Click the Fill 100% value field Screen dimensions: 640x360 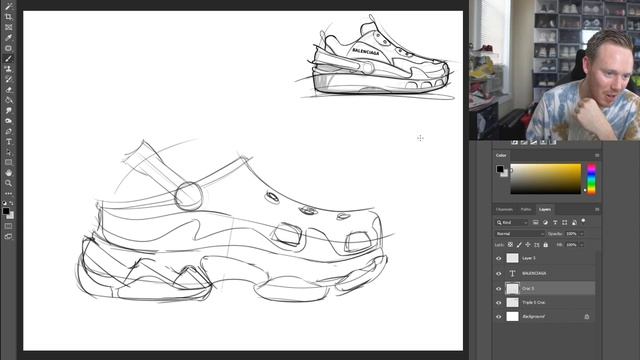[x=571, y=244]
